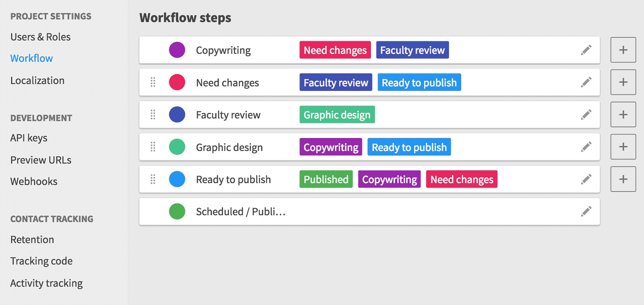Edit the Scheduled / Published step
644x305 pixels.
pos(586,211)
